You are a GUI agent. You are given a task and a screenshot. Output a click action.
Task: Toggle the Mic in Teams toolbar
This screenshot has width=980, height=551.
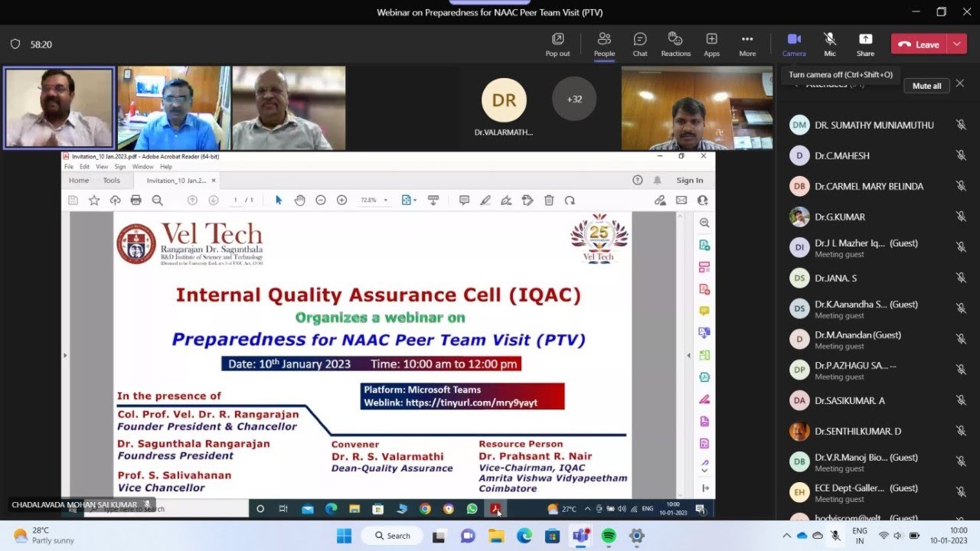[830, 44]
